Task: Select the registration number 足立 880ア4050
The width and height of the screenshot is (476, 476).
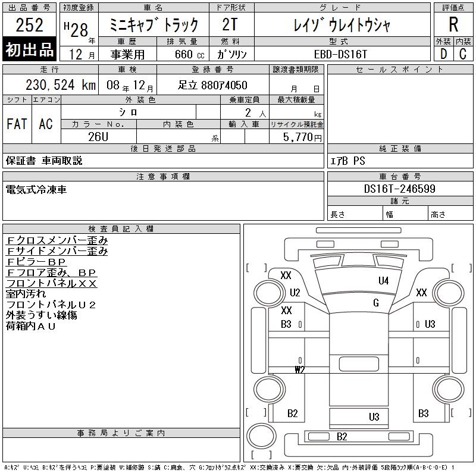Action: (x=212, y=85)
